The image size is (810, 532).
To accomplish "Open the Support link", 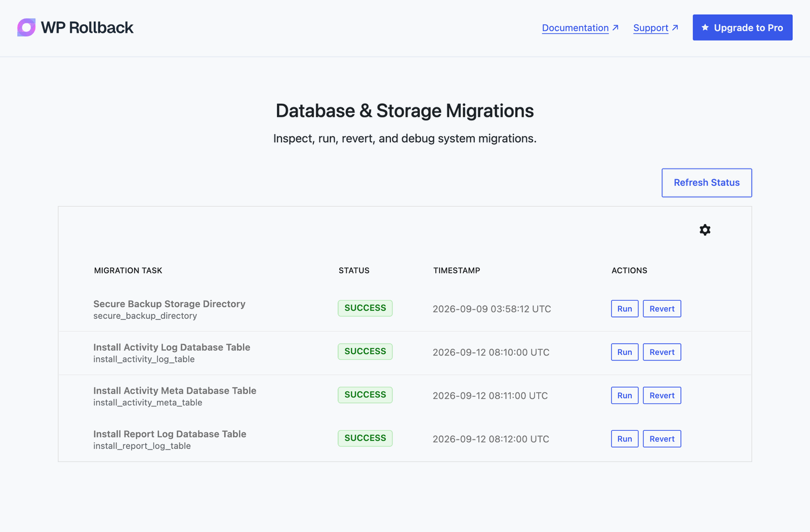I will point(656,28).
